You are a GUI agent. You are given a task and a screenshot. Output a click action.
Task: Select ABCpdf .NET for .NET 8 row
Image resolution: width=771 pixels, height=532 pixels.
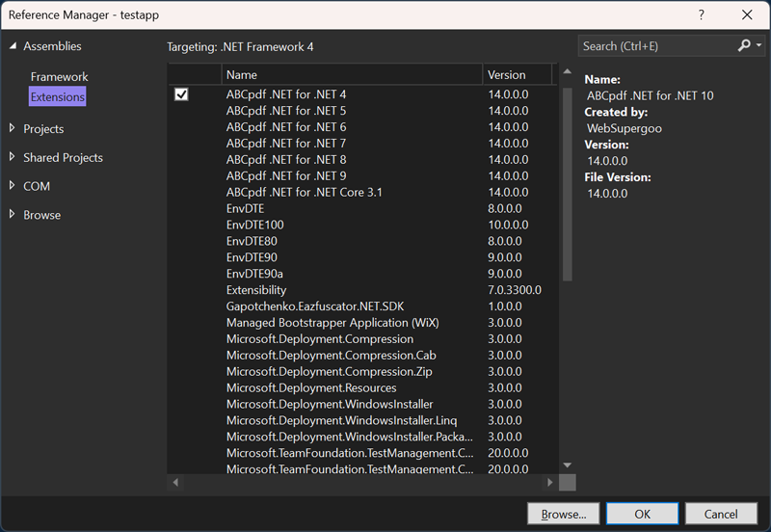[362, 159]
